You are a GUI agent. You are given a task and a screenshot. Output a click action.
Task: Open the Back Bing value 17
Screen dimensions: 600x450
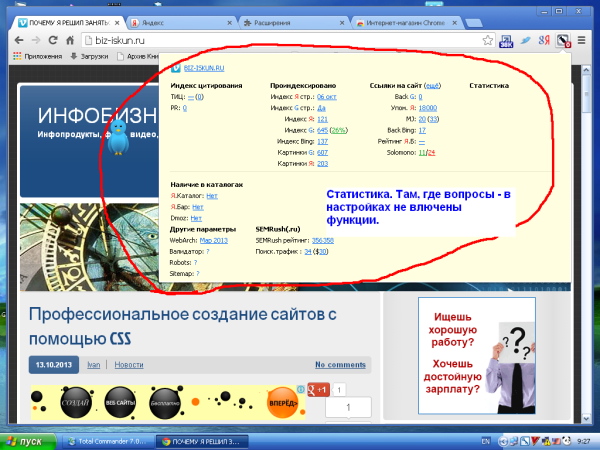[422, 130]
